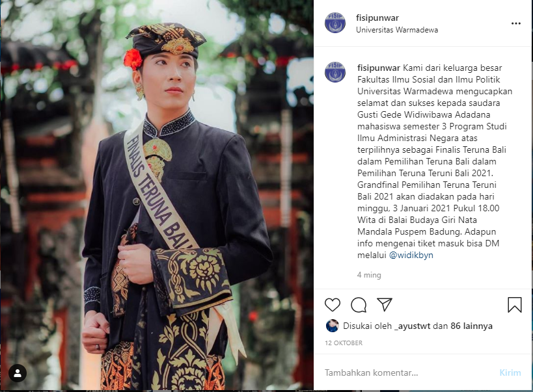Click the 4 ming timestamp

click(369, 275)
